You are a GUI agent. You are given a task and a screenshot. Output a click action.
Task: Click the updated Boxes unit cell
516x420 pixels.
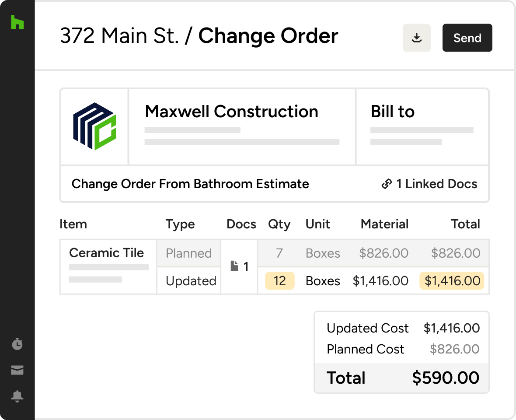[323, 281]
